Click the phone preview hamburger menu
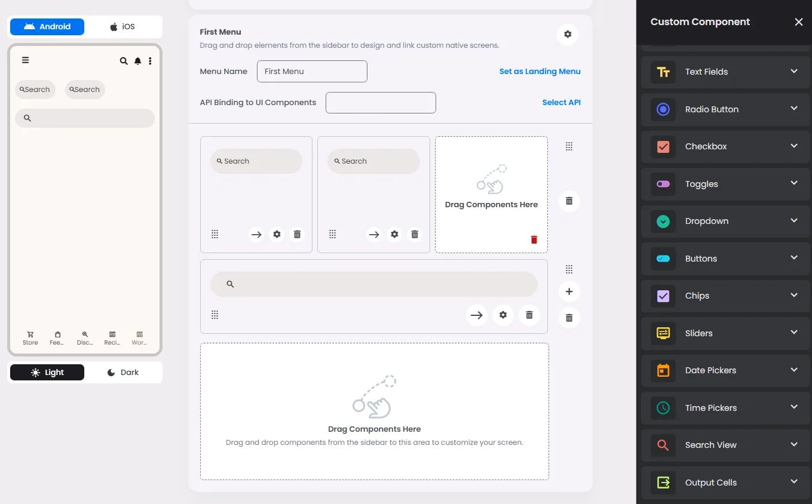 coord(25,60)
